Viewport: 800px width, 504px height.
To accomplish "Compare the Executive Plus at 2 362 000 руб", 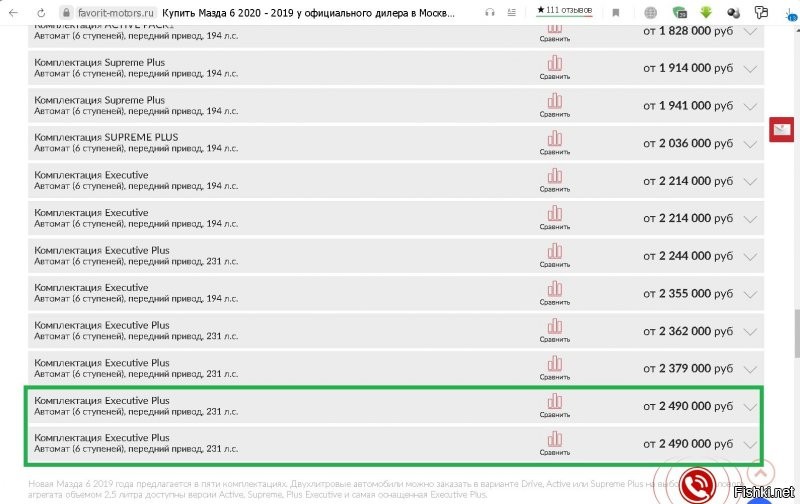I will [555, 330].
